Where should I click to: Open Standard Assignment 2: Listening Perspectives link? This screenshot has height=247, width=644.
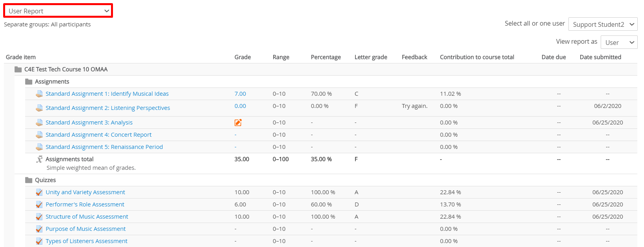(x=107, y=108)
